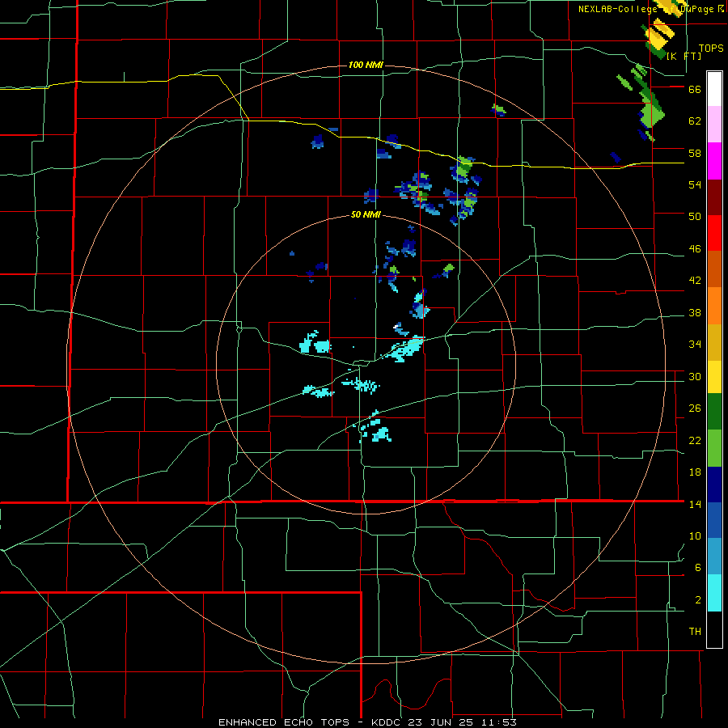Click the "42" legend value
This screenshot has width=728, height=728.
(x=695, y=281)
